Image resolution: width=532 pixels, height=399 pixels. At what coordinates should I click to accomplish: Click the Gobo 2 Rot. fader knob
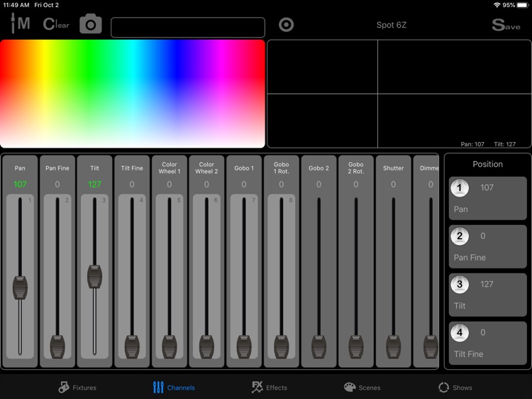point(356,346)
